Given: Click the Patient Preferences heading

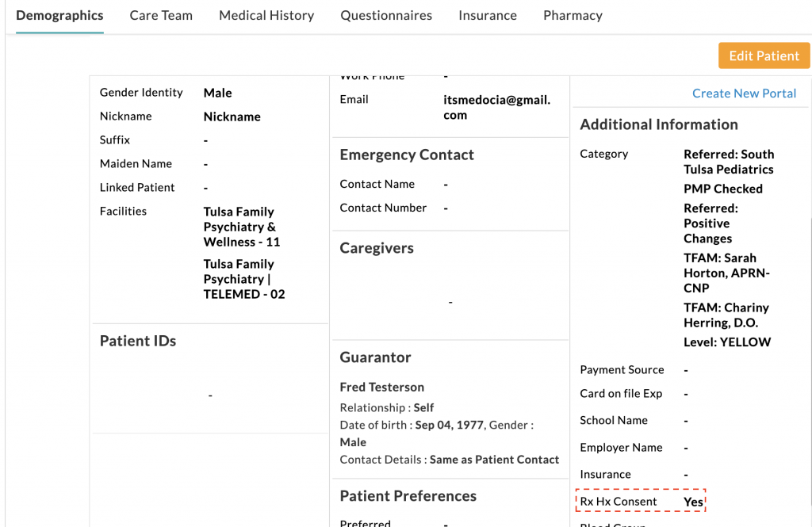Looking at the screenshot, I should click(x=408, y=496).
